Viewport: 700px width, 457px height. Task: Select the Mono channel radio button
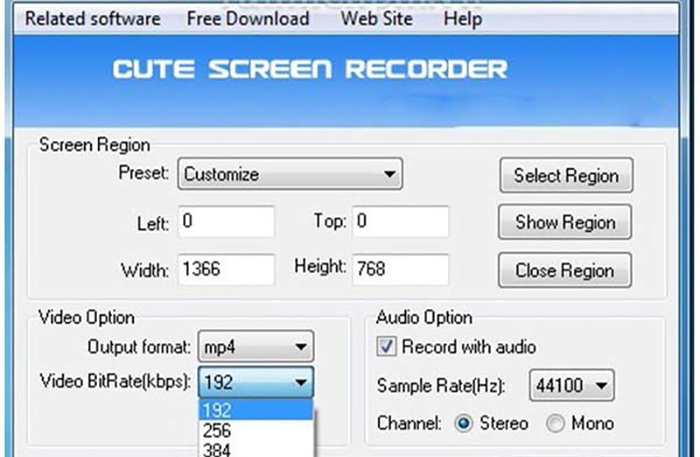coord(555,423)
